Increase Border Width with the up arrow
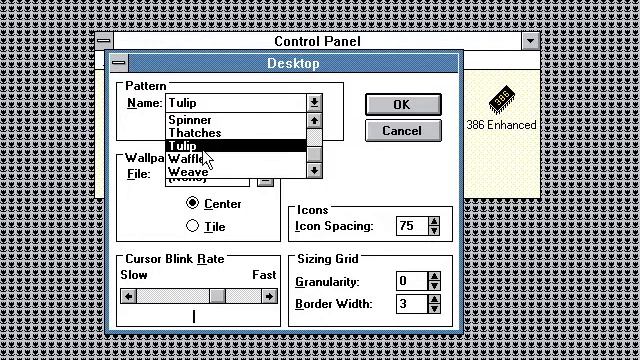Image resolution: width=640 pixels, height=360 pixels. click(x=434, y=300)
